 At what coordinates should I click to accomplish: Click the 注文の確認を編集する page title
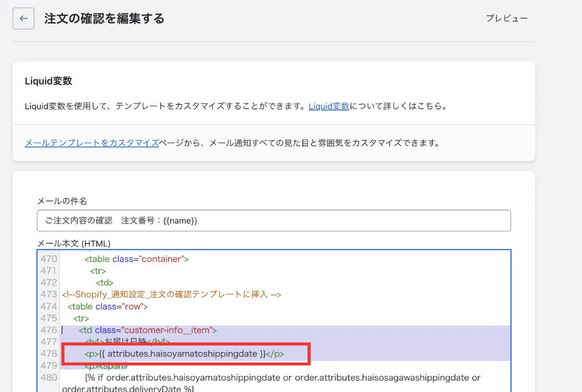pos(104,19)
